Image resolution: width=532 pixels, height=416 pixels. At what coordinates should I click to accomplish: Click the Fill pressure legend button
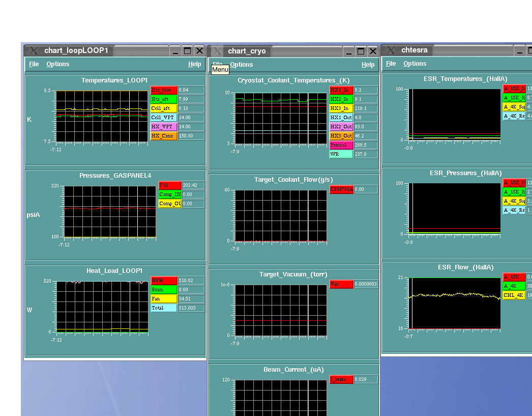170,185
